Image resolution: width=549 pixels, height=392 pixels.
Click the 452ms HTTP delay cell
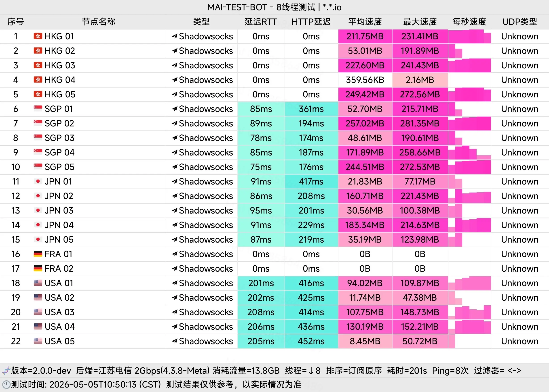click(311, 341)
